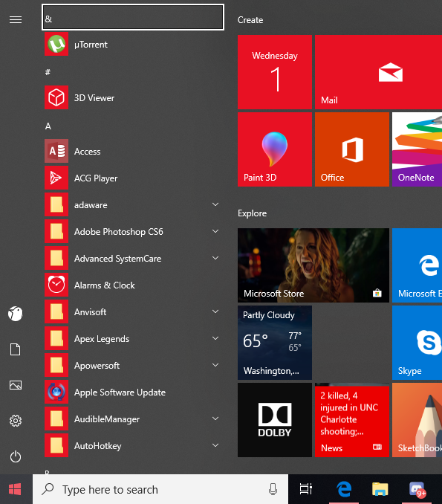
Task: Open Pictures from the left rail
Action: tap(16, 385)
